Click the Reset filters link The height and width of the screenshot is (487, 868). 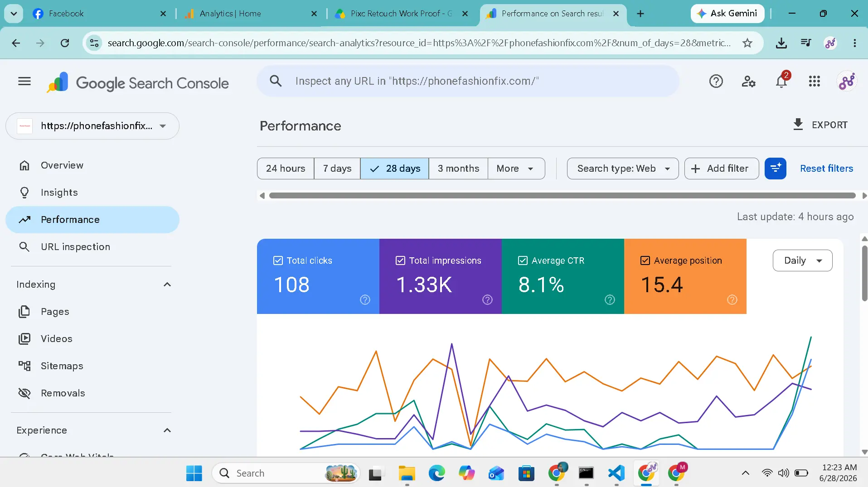[826, 169]
